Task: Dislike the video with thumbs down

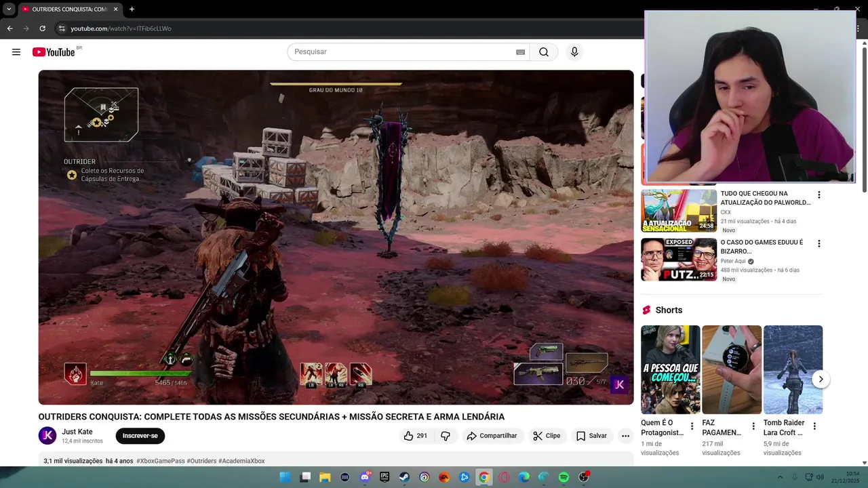Action: (446, 436)
